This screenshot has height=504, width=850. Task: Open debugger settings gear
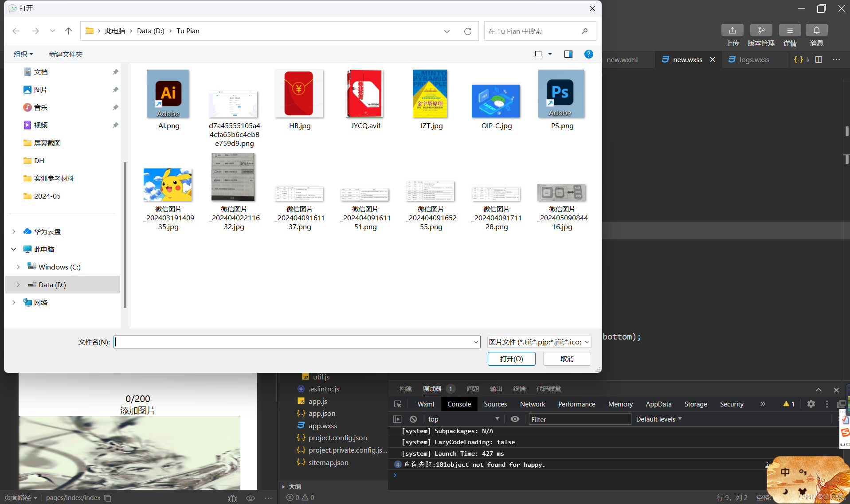[x=811, y=404]
